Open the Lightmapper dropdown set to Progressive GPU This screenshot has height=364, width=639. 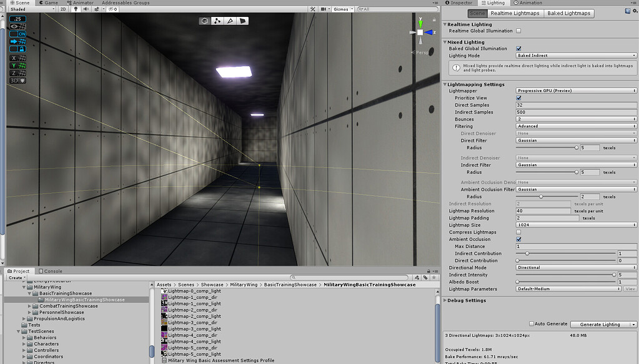[x=575, y=91]
